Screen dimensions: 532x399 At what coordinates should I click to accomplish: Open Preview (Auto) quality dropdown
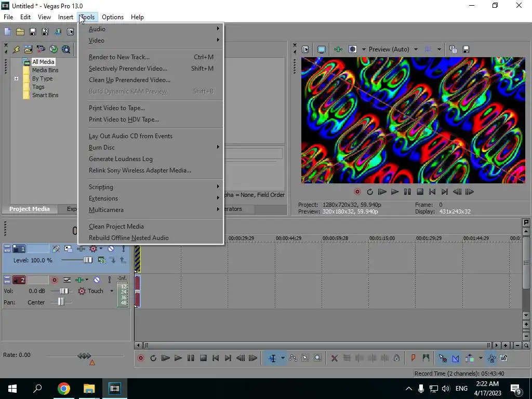coord(416,49)
